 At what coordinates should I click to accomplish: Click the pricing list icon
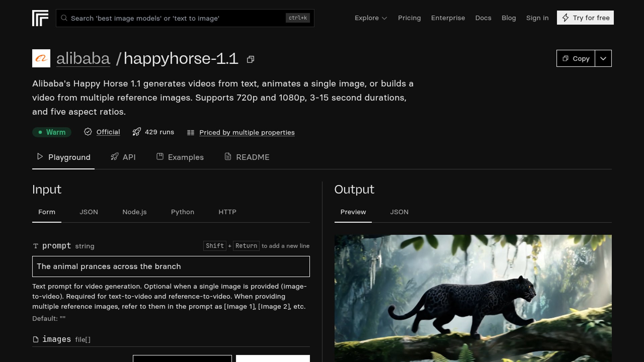[191, 133]
